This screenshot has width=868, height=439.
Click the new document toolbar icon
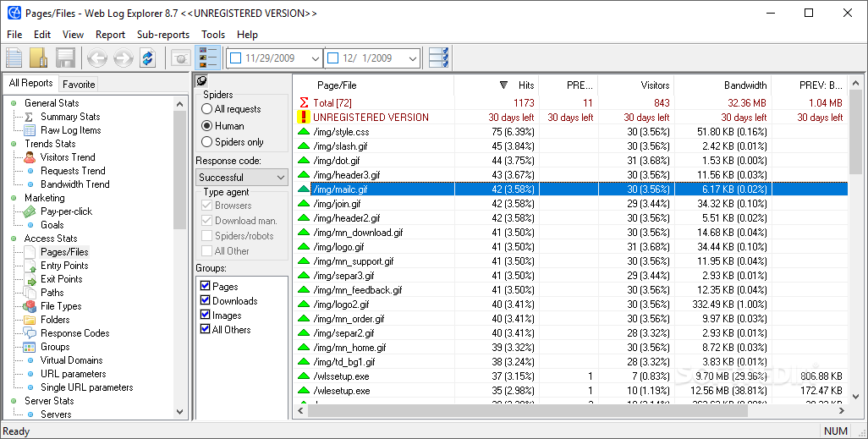tap(14, 58)
